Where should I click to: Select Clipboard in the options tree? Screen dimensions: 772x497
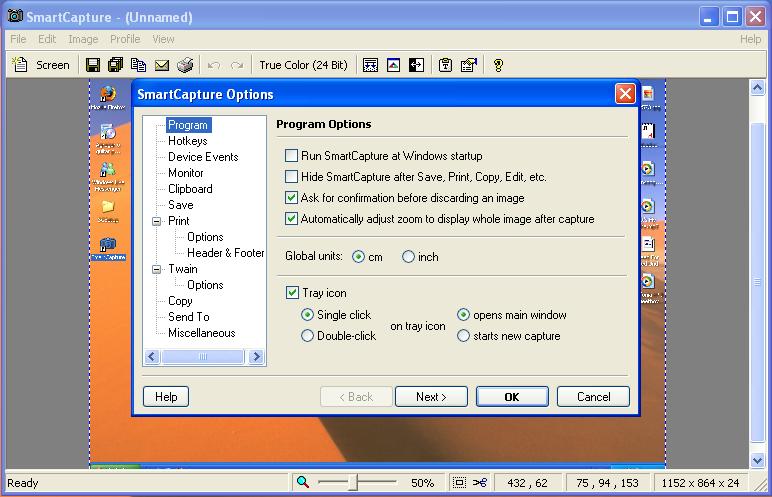190,189
